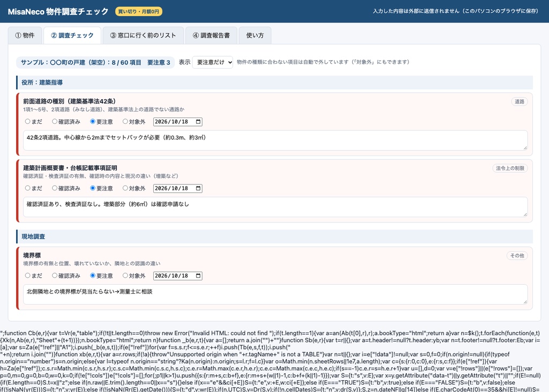Screen dimensions: 549x392
Task: Click the resize grip of 確認済証あり memo
Action: tap(525, 215)
